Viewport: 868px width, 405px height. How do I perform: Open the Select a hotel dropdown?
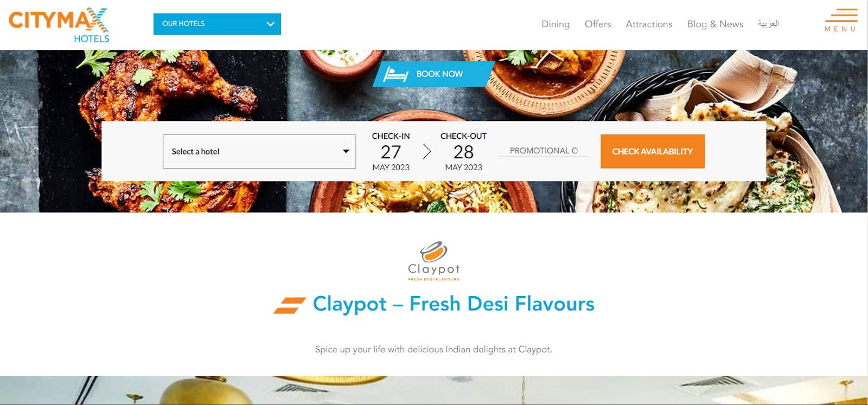259,151
